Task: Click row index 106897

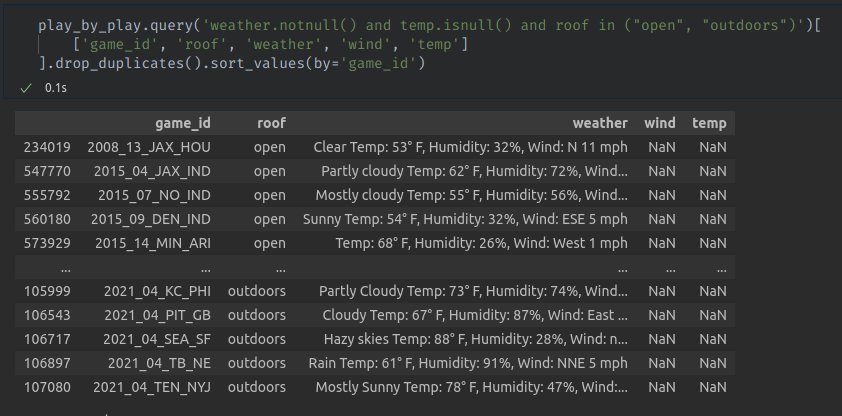Action: [x=47, y=363]
